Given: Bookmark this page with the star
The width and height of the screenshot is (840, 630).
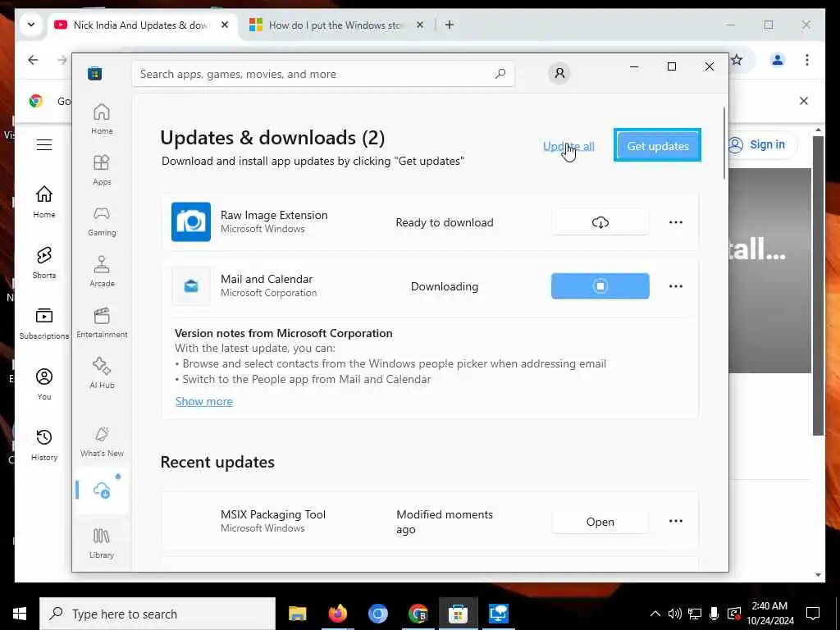Looking at the screenshot, I should click(737, 60).
